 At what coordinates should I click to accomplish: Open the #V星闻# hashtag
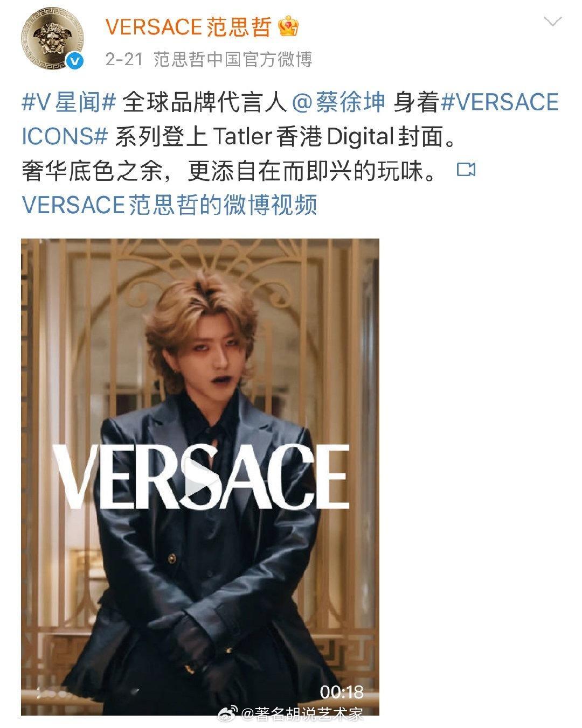tap(68, 102)
